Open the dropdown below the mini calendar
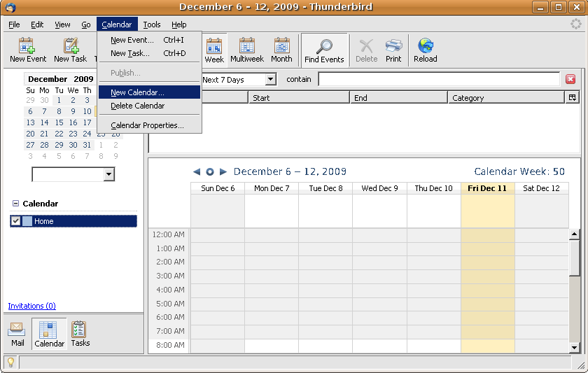 click(108, 174)
